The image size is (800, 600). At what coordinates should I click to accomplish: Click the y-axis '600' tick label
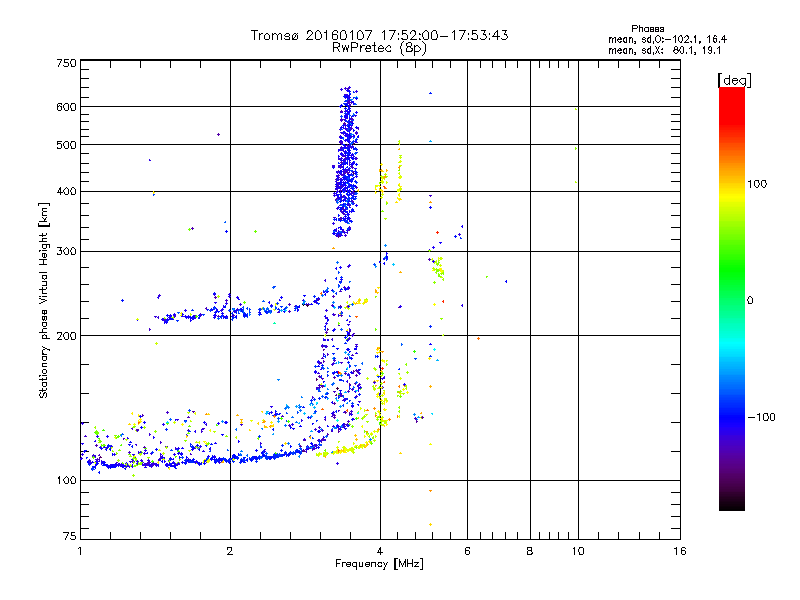(66, 107)
